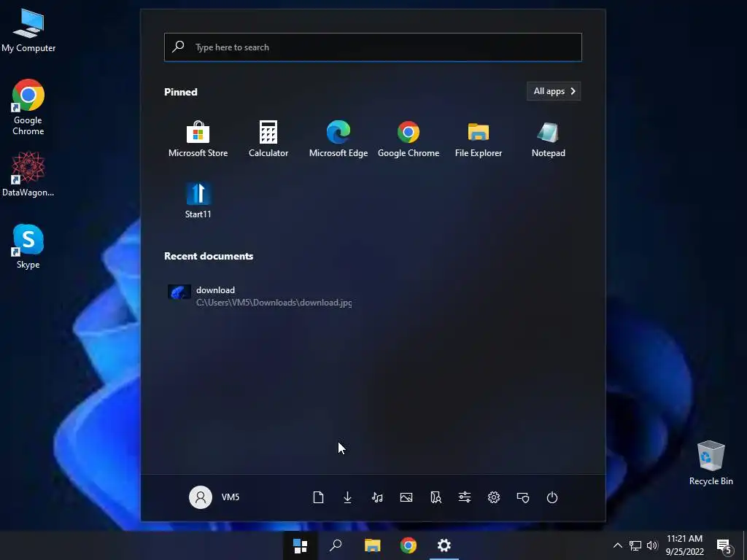Select DataWagon desktop shortcut
This screenshot has width=747, height=560.
[28, 174]
